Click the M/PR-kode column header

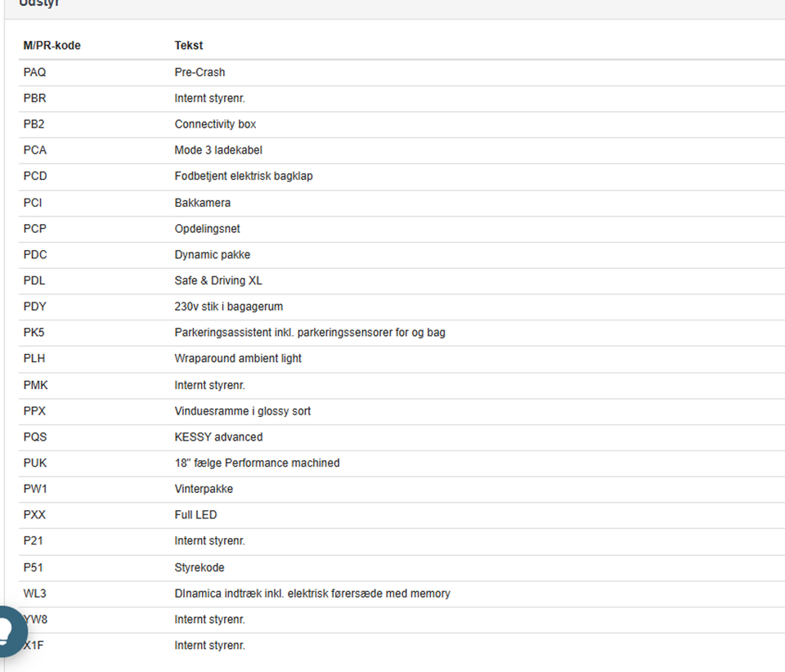pos(52,46)
